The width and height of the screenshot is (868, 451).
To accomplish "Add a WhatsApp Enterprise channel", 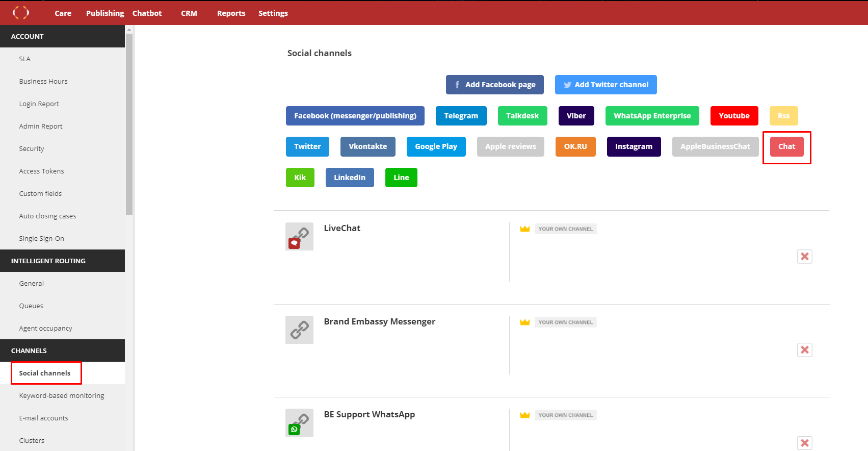I will click(652, 116).
